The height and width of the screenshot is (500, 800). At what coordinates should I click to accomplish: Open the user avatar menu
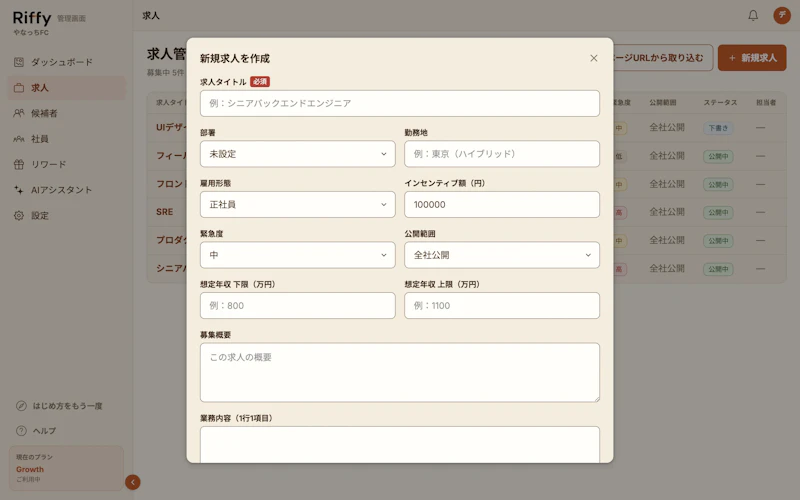(782, 15)
